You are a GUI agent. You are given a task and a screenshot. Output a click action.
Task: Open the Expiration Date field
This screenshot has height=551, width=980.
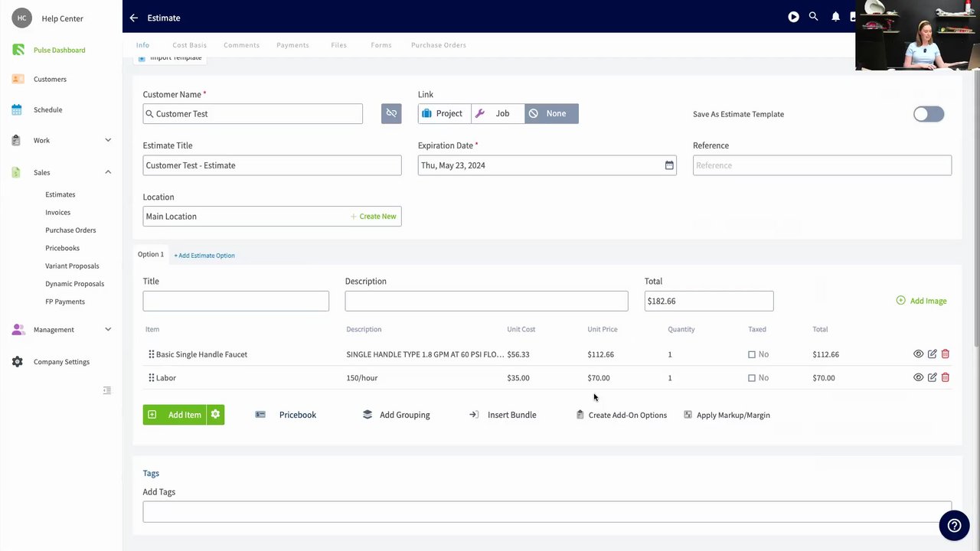tap(547, 165)
